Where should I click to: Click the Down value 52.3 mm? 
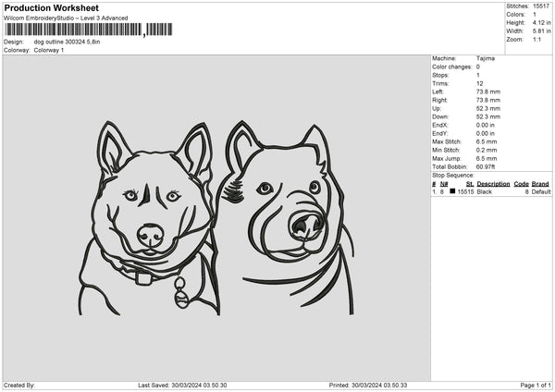488,116
